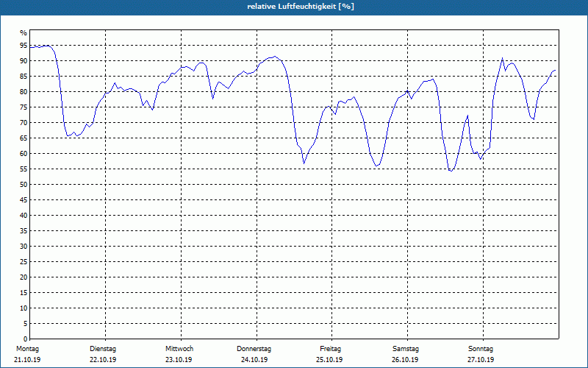Click the Mittwoch axis label
This screenshot has width=588, height=368.
coord(179,349)
